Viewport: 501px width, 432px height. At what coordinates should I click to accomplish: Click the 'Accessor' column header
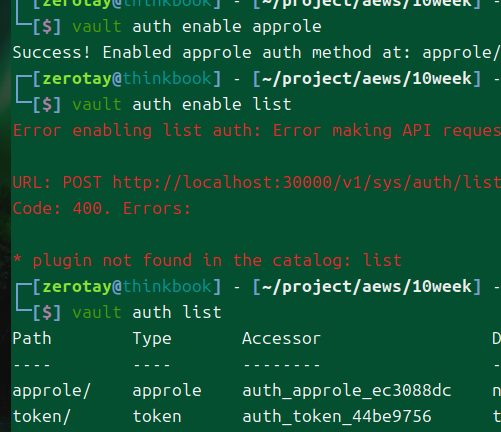tap(281, 338)
